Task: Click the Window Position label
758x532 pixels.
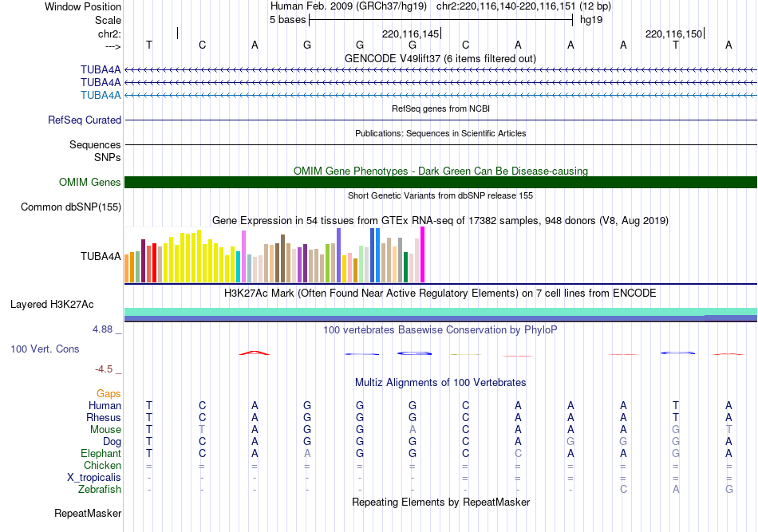Action: coord(83,6)
